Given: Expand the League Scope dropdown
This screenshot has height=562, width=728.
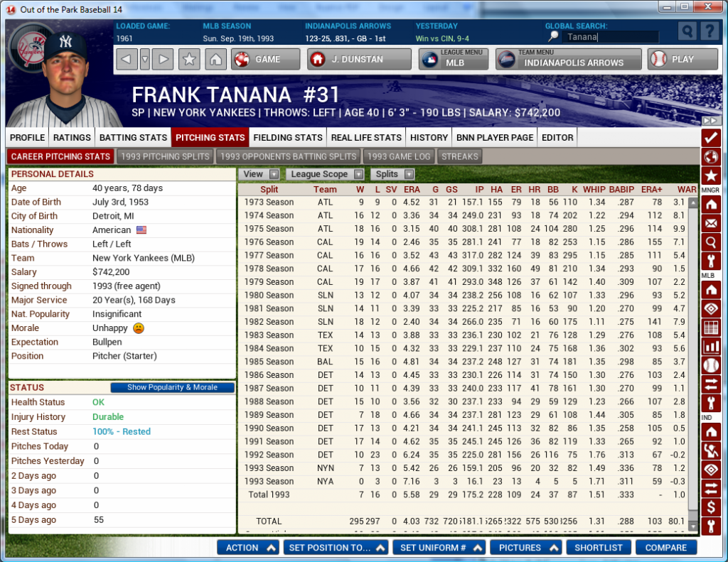Looking at the screenshot, I should [x=326, y=174].
